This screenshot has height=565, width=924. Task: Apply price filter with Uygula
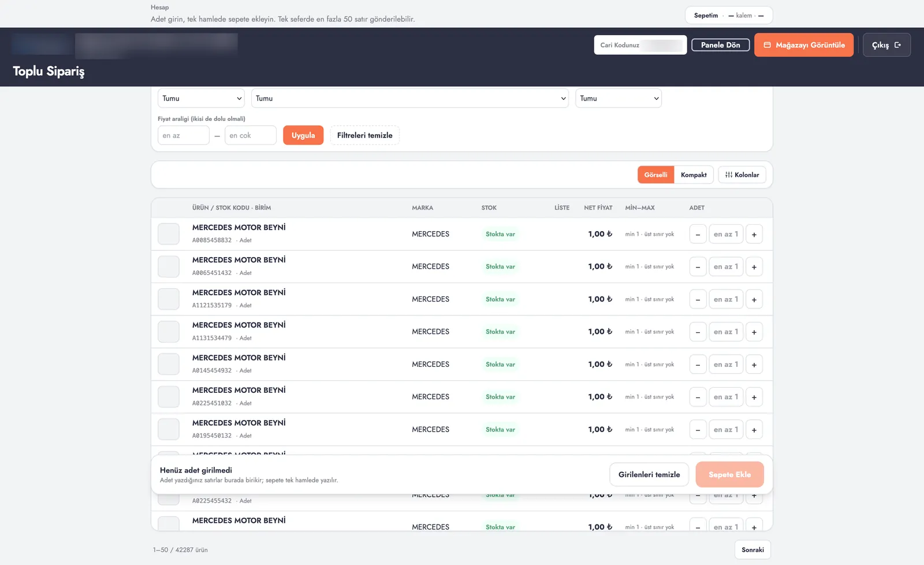[303, 135]
